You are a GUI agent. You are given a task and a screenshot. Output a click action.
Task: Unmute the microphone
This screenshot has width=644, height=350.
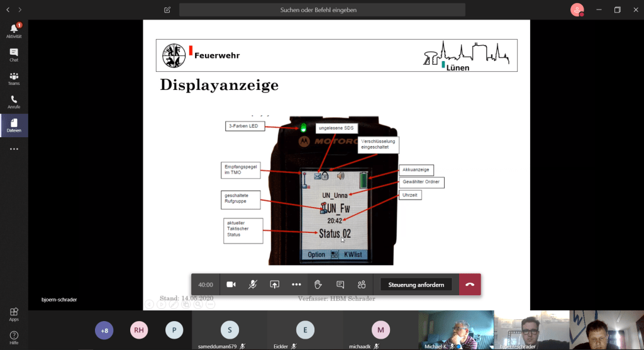(252, 285)
